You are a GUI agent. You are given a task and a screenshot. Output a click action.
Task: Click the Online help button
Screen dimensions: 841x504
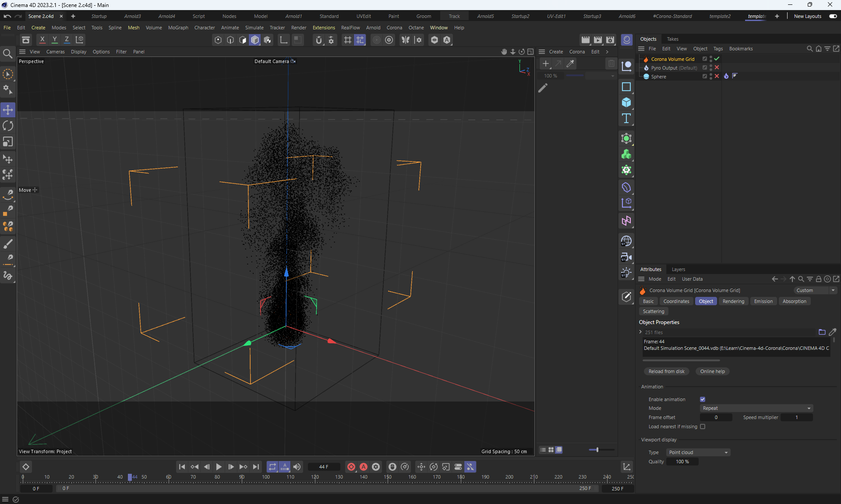(x=712, y=371)
